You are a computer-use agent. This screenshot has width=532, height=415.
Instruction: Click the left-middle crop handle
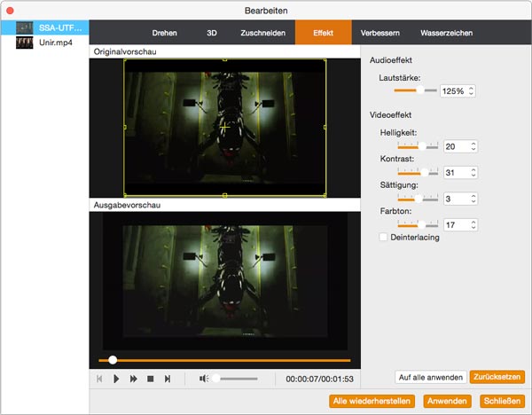[125, 127]
